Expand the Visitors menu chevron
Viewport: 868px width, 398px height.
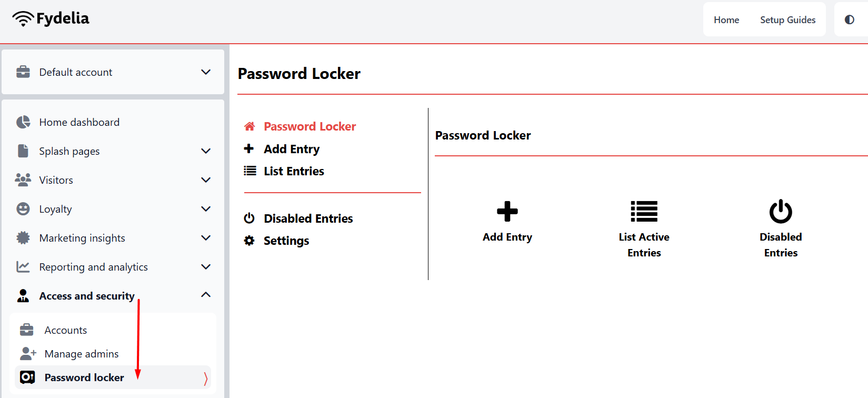[x=206, y=180]
